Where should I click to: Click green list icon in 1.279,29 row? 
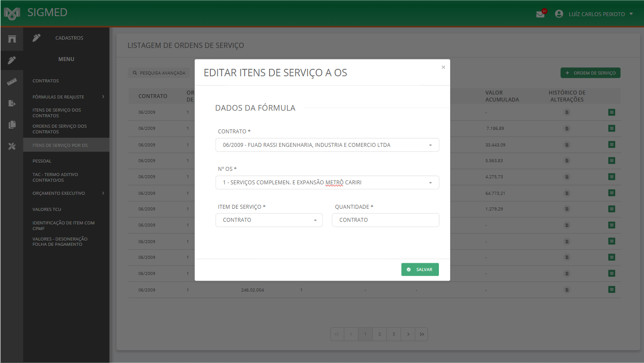pos(612,209)
